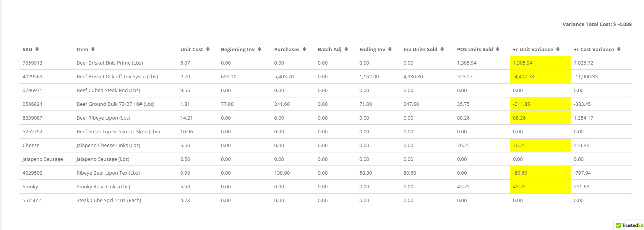Sort by +/-Unit Variance arrows
The width and height of the screenshot is (644, 230).
(558, 49)
